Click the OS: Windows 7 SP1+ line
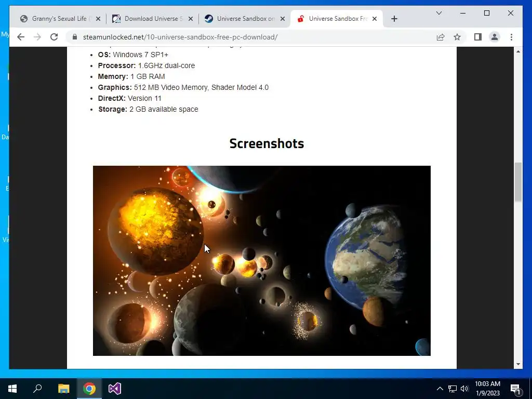532x399 pixels. pyautogui.click(x=133, y=55)
